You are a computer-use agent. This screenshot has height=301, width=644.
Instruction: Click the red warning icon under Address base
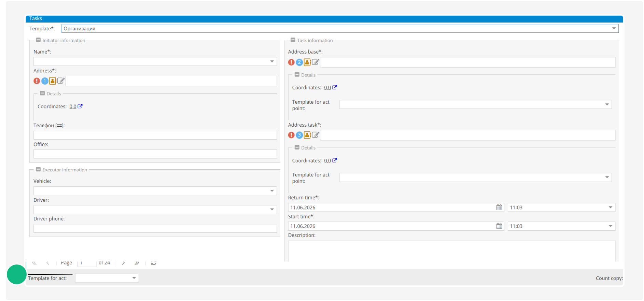(291, 62)
